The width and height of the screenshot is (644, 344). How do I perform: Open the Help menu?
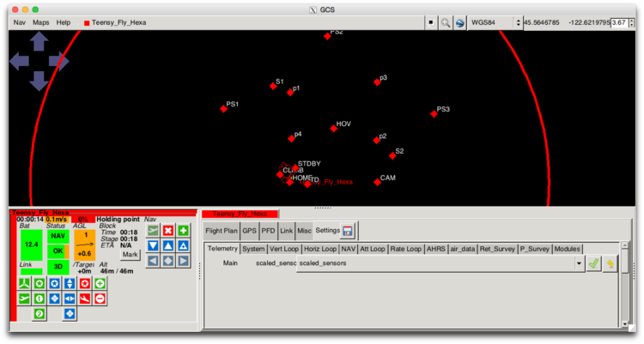(x=64, y=22)
